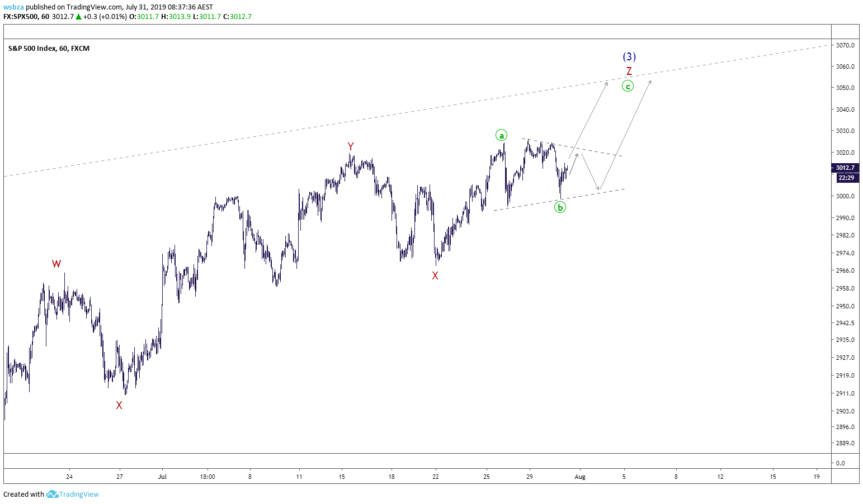863x504 pixels.
Task: Click the TradingView logo icon at bottom
Action: [x=52, y=494]
